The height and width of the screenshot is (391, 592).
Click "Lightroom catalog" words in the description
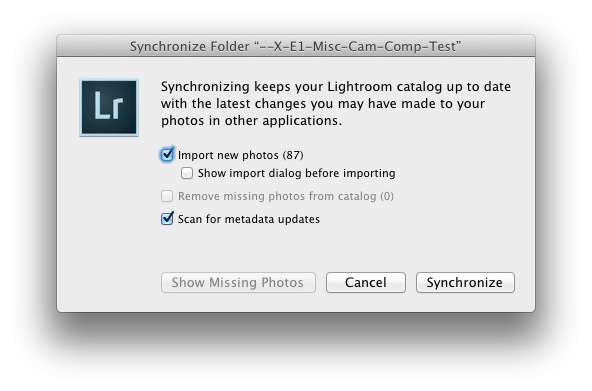(x=384, y=87)
